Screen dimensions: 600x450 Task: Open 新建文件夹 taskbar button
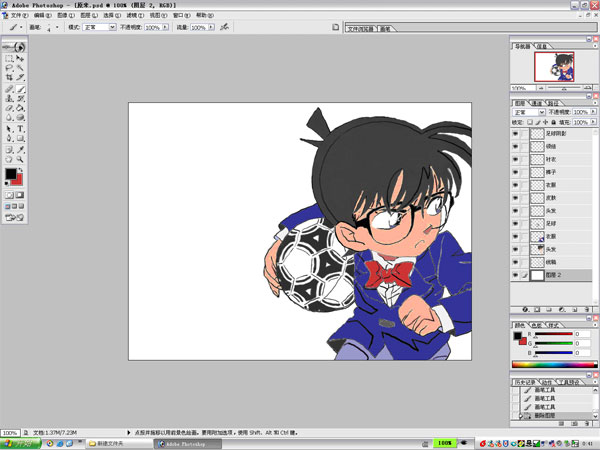coord(119,444)
